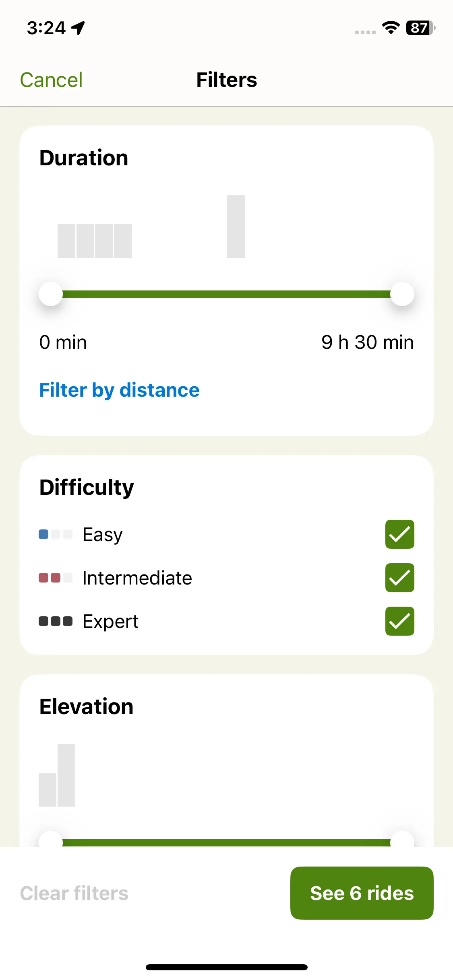Click the Elevation maximum slider handle
The width and height of the screenshot is (453, 980).
[402, 840]
